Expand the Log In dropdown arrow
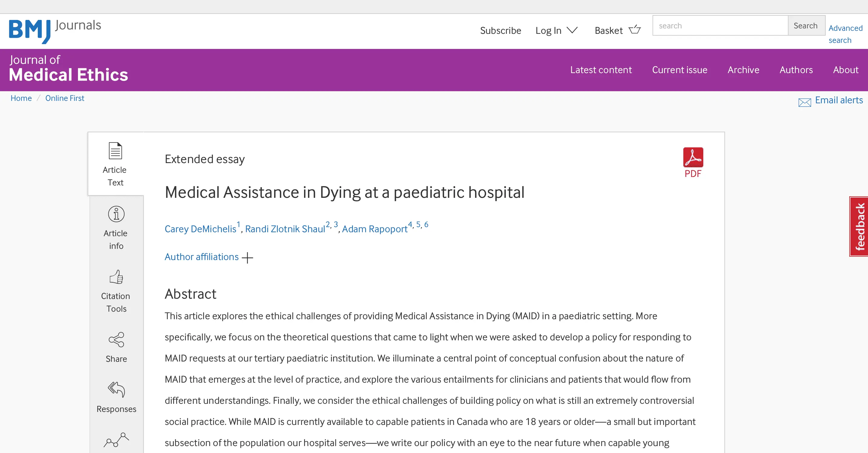The width and height of the screenshot is (868, 453). click(572, 30)
